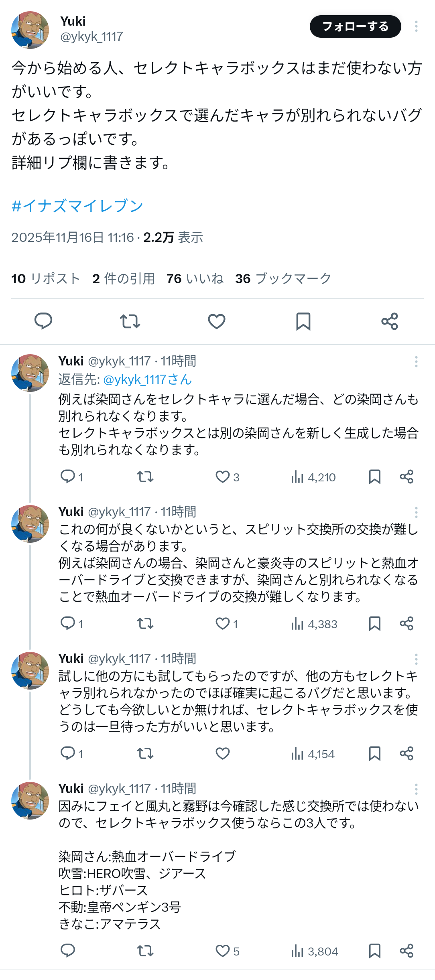The width and height of the screenshot is (435, 980).
Task: Repost the main post
Action: (x=130, y=321)
